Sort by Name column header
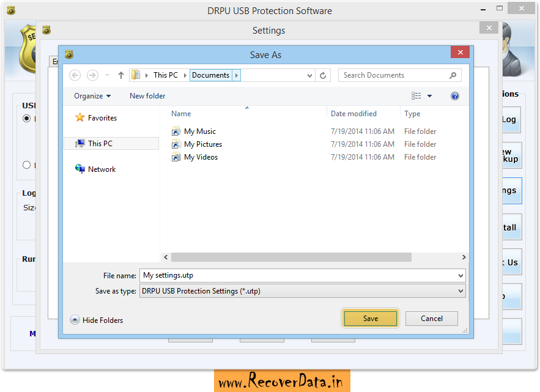This screenshot has width=540, height=392. coord(181,114)
